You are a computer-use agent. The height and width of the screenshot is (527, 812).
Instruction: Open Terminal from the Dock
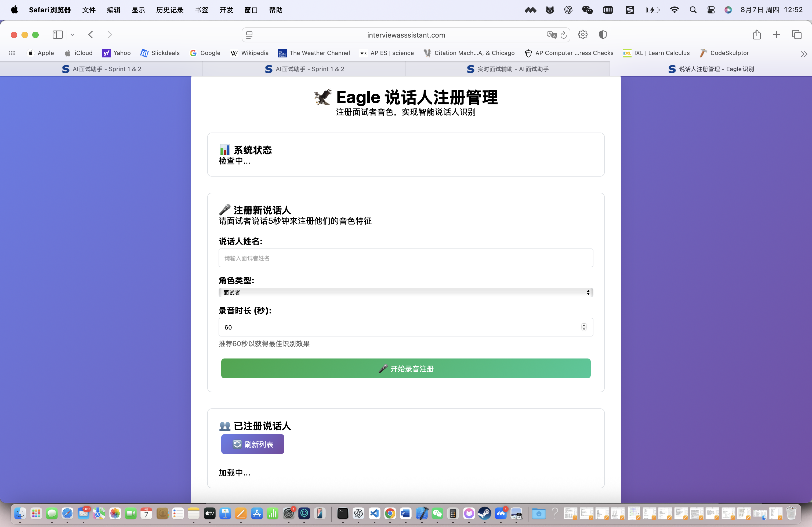click(343, 513)
